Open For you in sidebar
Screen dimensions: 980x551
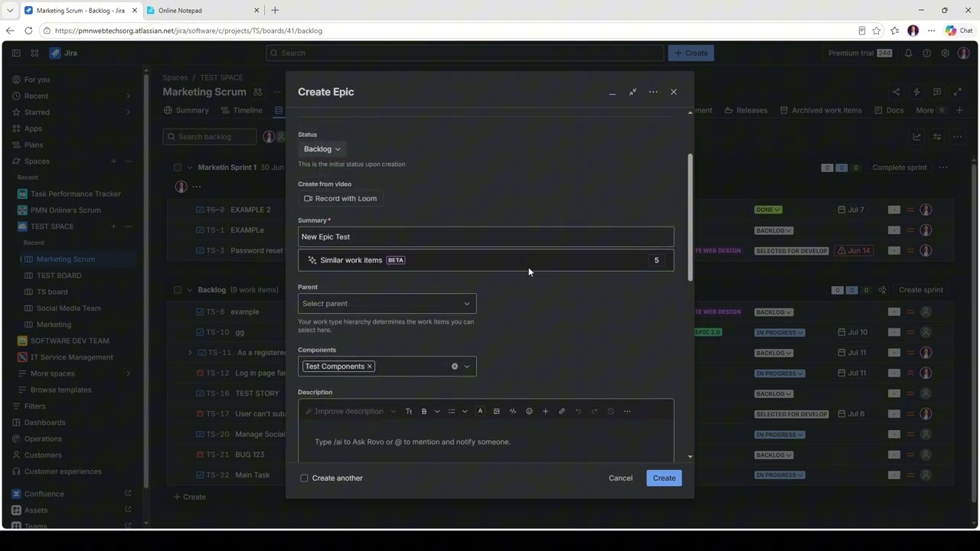pos(37,80)
